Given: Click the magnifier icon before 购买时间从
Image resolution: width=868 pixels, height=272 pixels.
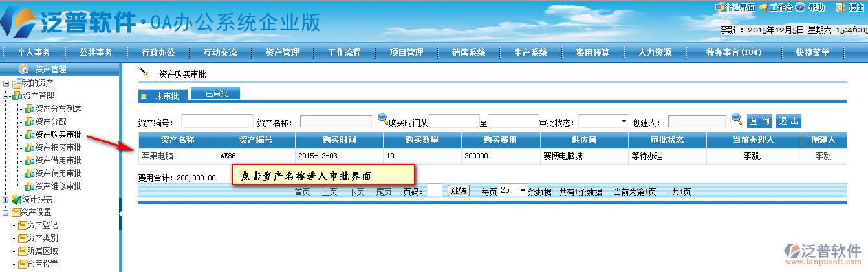Looking at the screenshot, I should (383, 119).
